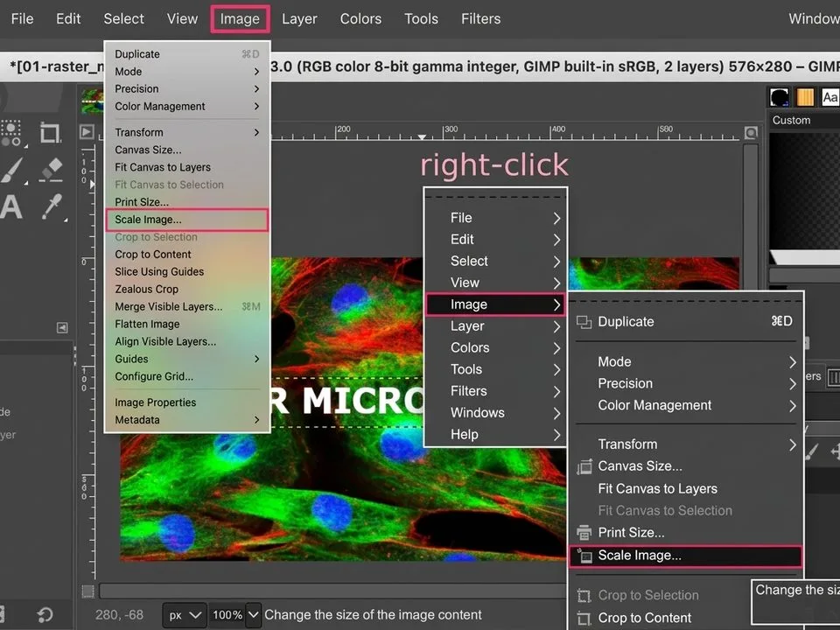Click the horizontal scrollbar below the canvas

[333, 591]
